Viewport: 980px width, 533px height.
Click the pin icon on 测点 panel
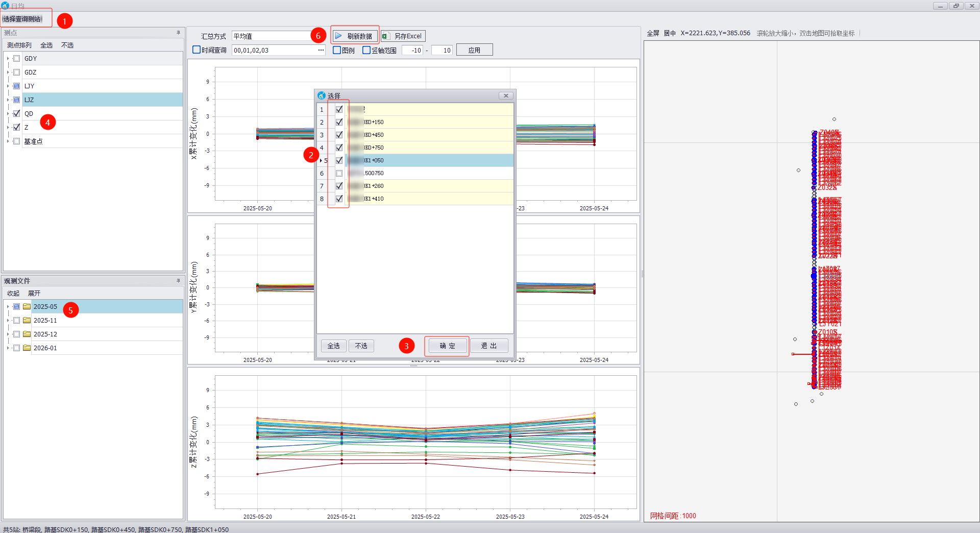coord(178,33)
